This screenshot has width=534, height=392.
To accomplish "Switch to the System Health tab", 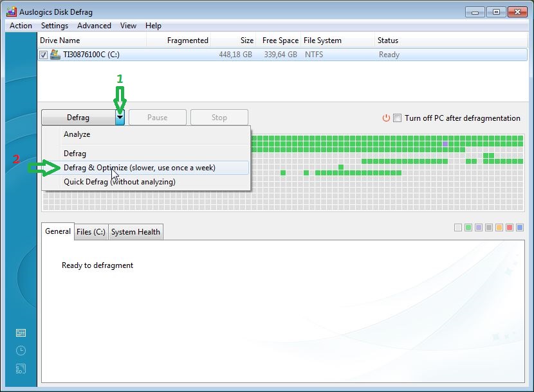I will (x=136, y=232).
